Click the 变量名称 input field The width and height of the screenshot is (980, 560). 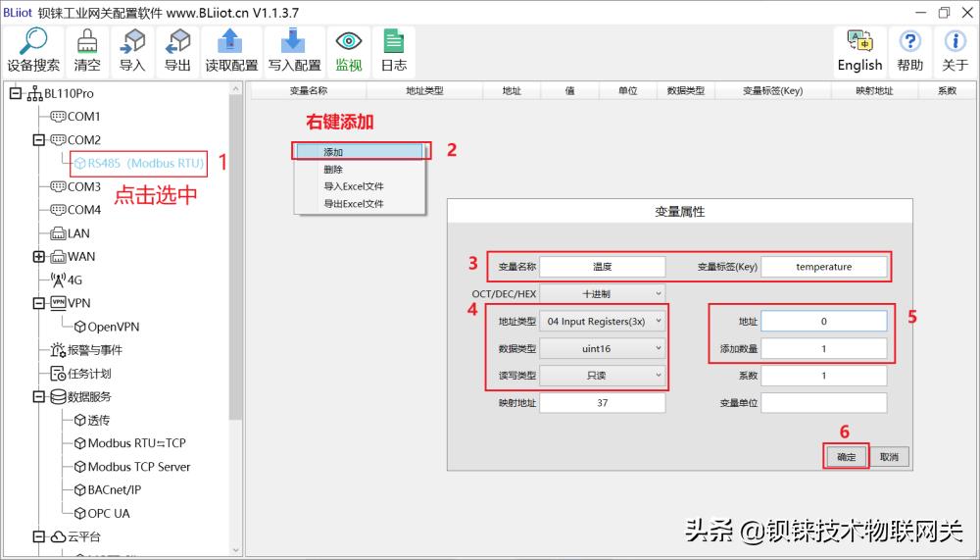(602, 267)
